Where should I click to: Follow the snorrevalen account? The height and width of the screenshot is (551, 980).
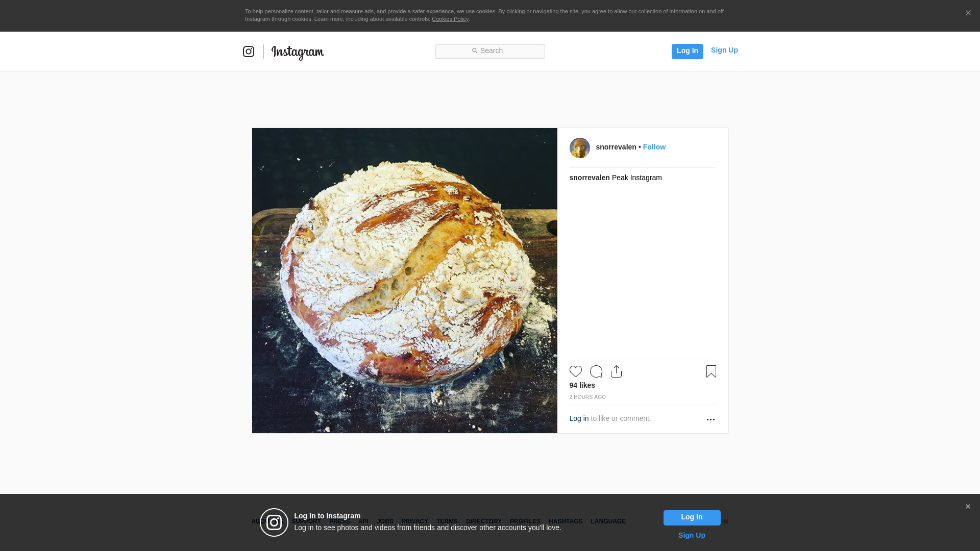point(654,147)
